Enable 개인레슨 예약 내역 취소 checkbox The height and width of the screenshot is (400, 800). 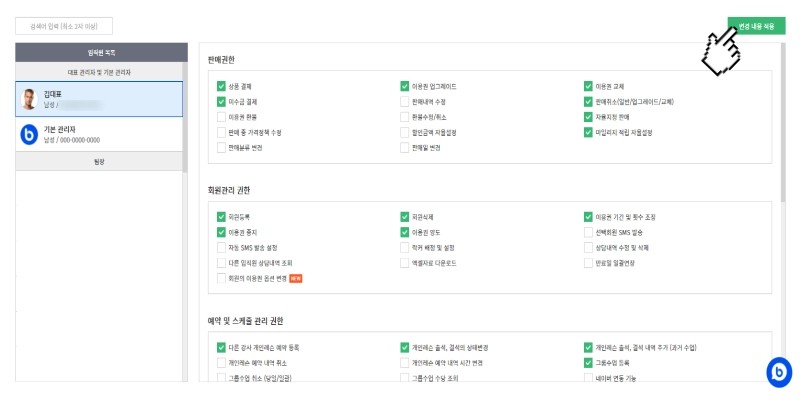(221, 363)
